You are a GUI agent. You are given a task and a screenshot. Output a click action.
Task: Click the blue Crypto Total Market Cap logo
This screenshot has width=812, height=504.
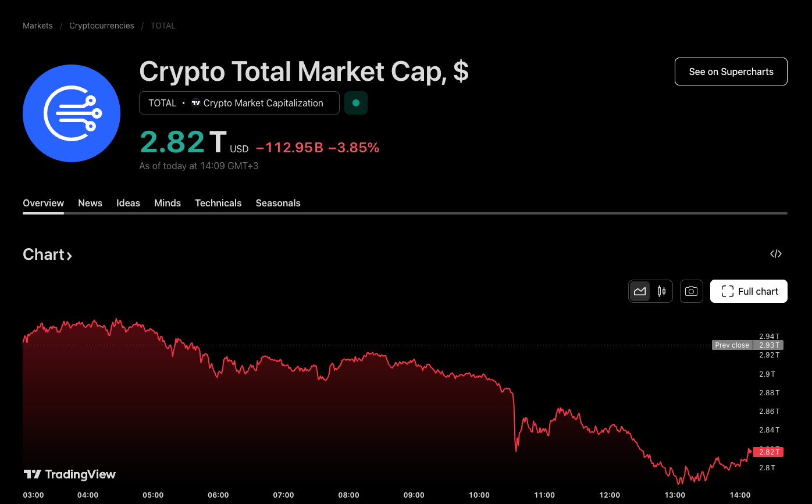pos(72,113)
